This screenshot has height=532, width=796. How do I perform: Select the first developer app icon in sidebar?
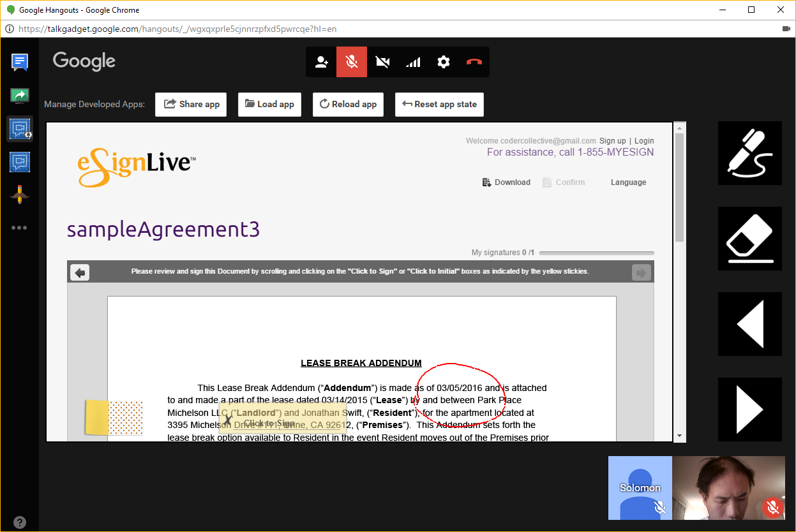(20, 129)
